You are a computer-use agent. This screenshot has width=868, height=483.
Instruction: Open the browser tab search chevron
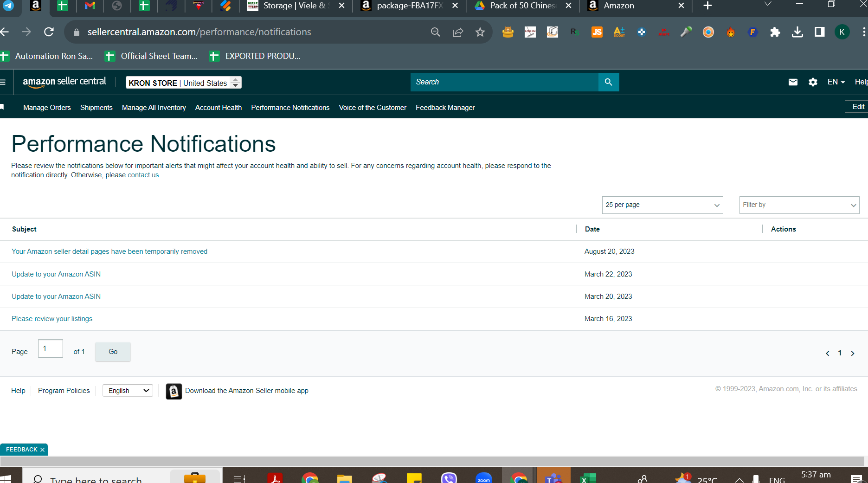coord(768,4)
